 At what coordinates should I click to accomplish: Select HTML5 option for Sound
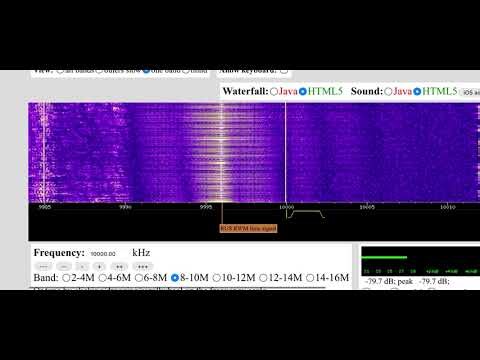tap(417, 92)
